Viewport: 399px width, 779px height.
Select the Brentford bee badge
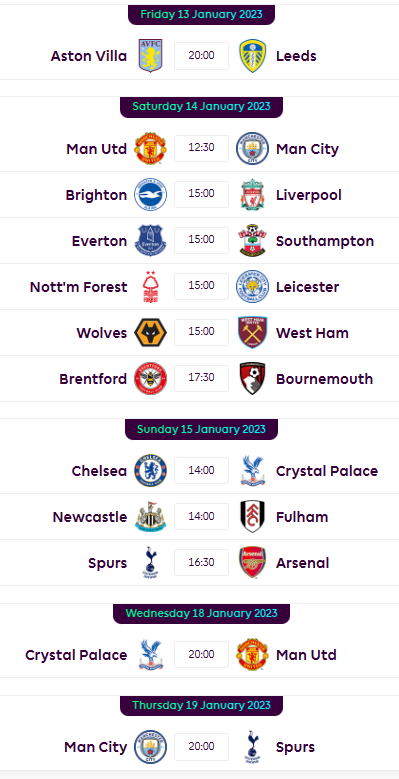151,379
